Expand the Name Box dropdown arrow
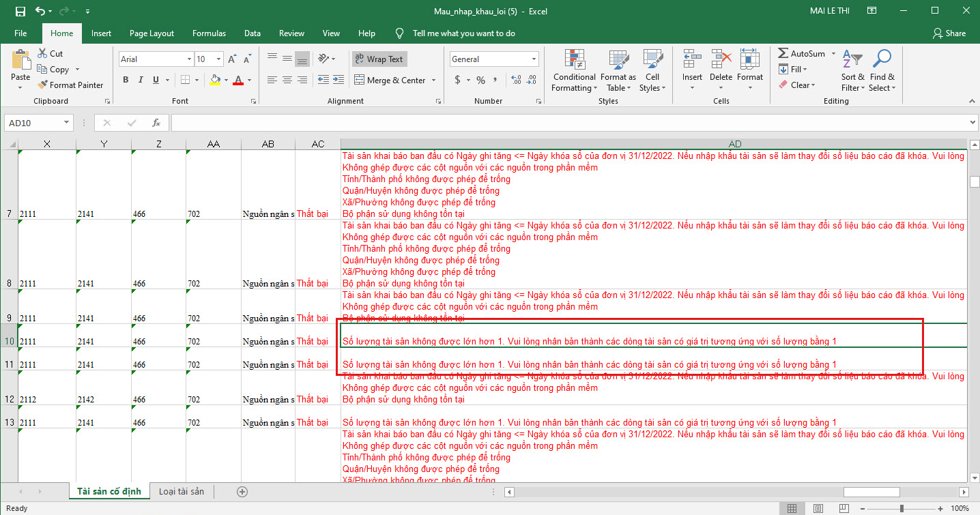This screenshot has height=515, width=980. coord(66,123)
